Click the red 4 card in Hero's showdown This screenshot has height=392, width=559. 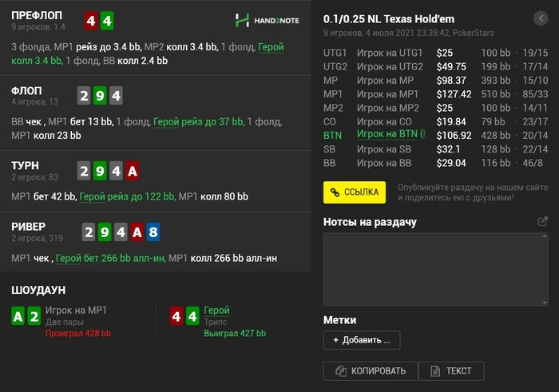pyautogui.click(x=176, y=316)
